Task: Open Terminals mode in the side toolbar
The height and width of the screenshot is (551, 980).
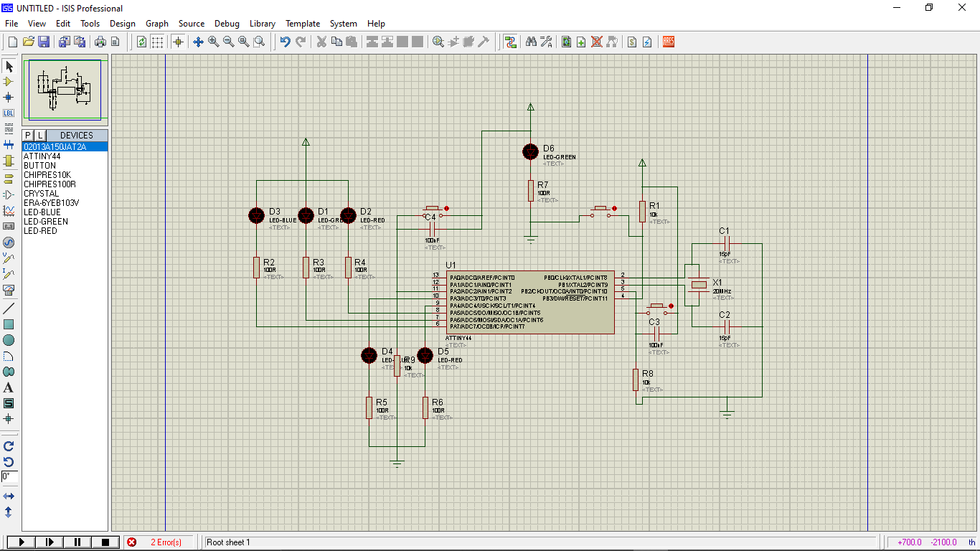Action: coord(9,179)
